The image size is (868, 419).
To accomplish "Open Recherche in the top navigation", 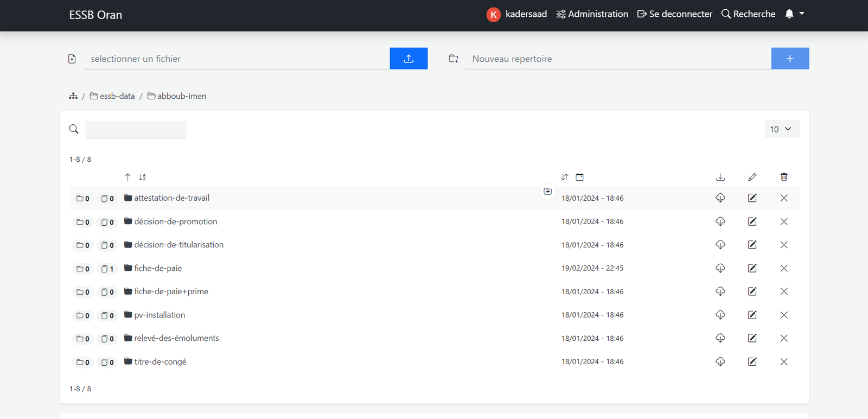I will [x=749, y=14].
